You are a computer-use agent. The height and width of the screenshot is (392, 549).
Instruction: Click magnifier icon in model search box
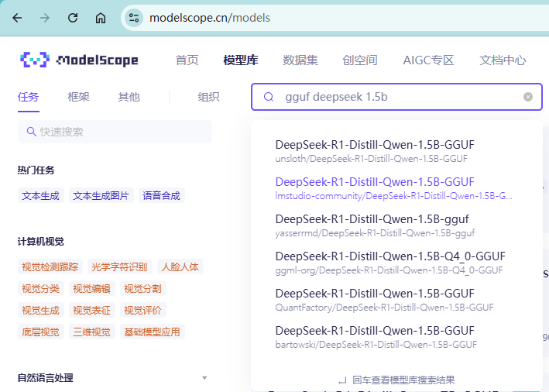269,97
